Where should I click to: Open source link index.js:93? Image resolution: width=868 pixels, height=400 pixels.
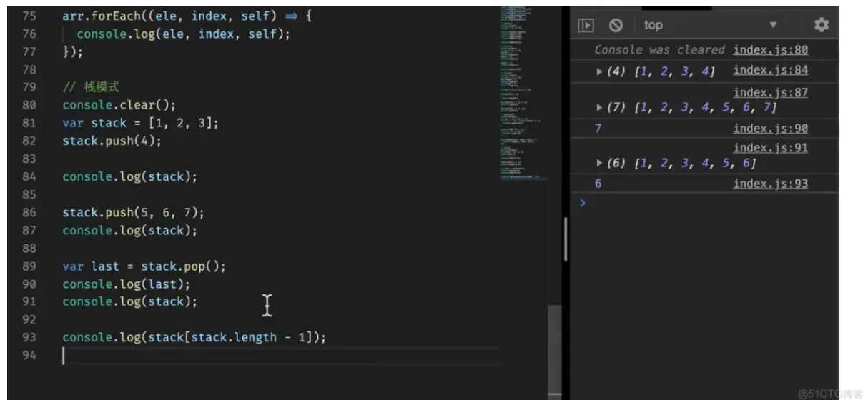(770, 184)
